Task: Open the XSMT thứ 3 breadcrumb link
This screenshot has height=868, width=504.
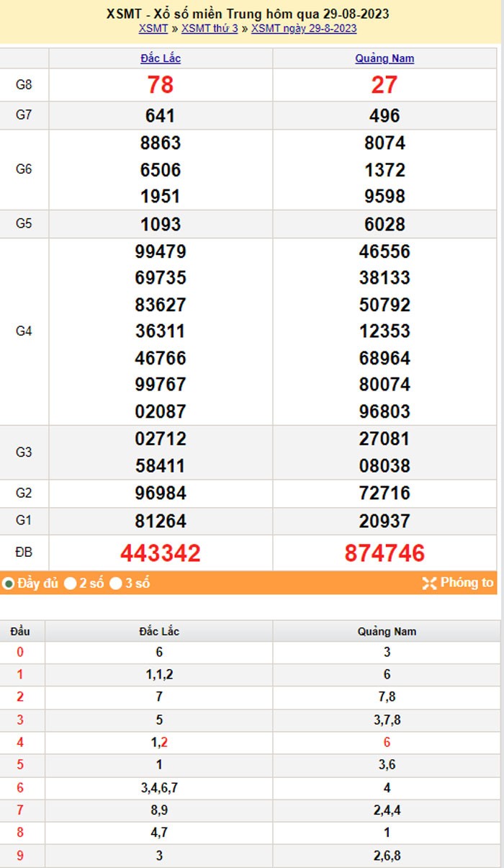Action: (x=210, y=29)
